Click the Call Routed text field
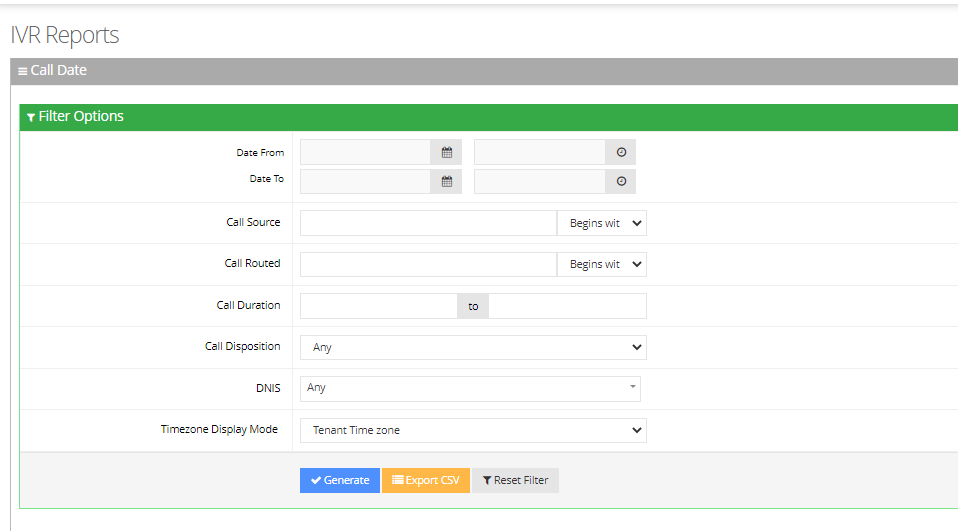 [428, 264]
